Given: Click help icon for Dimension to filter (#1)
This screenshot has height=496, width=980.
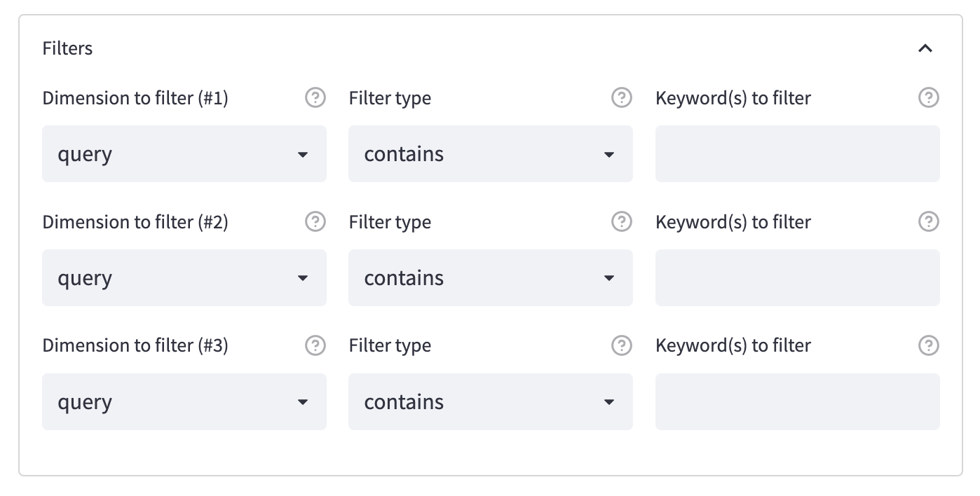Looking at the screenshot, I should point(315,98).
